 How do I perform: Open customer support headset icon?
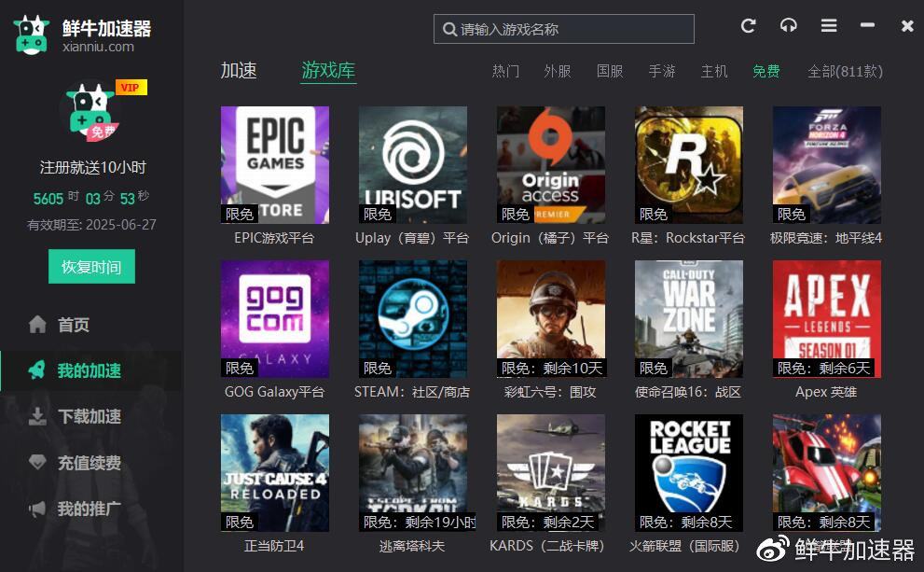(x=789, y=26)
